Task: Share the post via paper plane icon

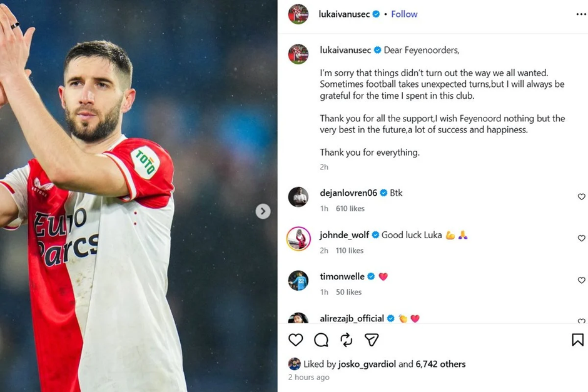Action: (x=372, y=339)
